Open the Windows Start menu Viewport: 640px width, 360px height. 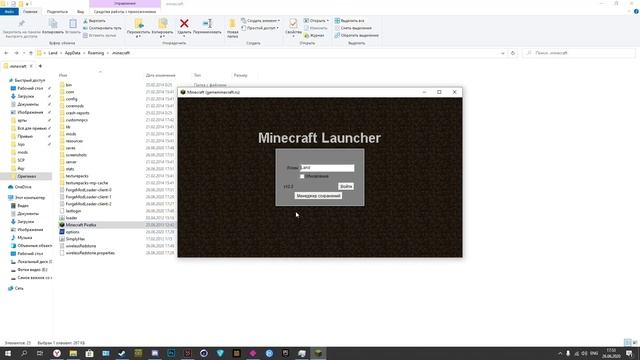coord(7,353)
